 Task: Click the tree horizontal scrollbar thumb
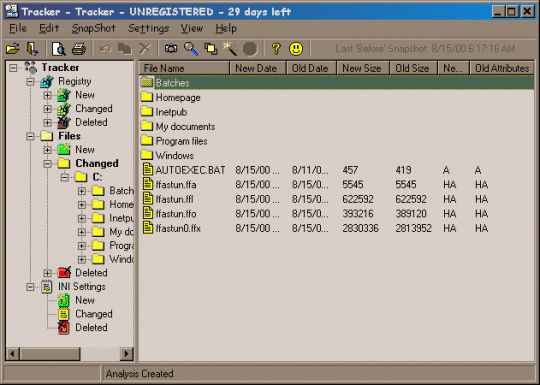click(50, 354)
